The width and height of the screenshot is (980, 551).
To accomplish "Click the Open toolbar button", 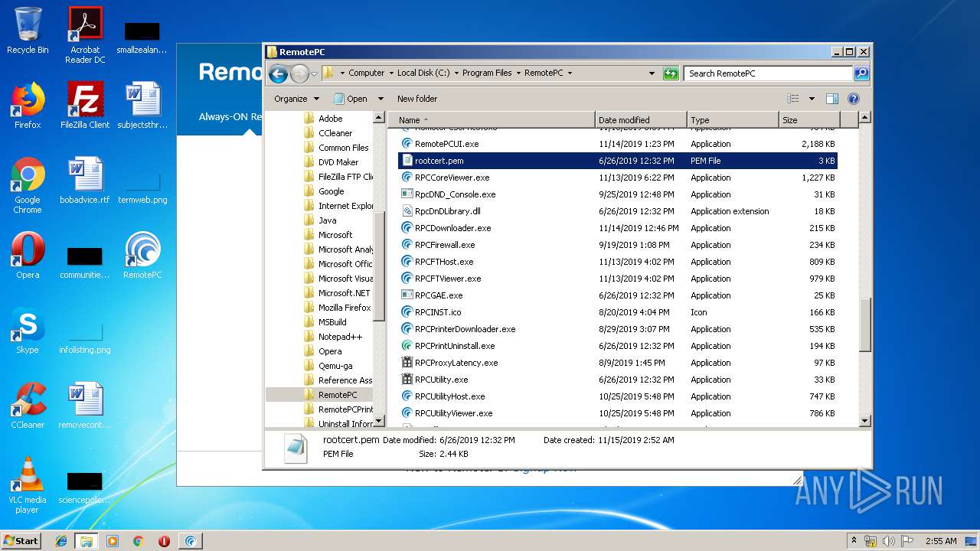I will [x=351, y=99].
